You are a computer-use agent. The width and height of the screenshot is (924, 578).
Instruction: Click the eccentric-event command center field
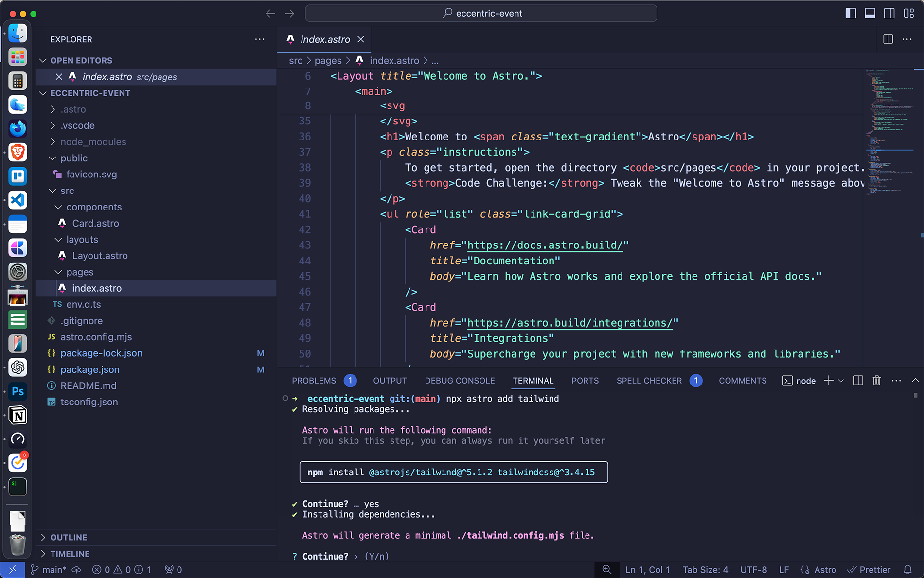point(481,13)
